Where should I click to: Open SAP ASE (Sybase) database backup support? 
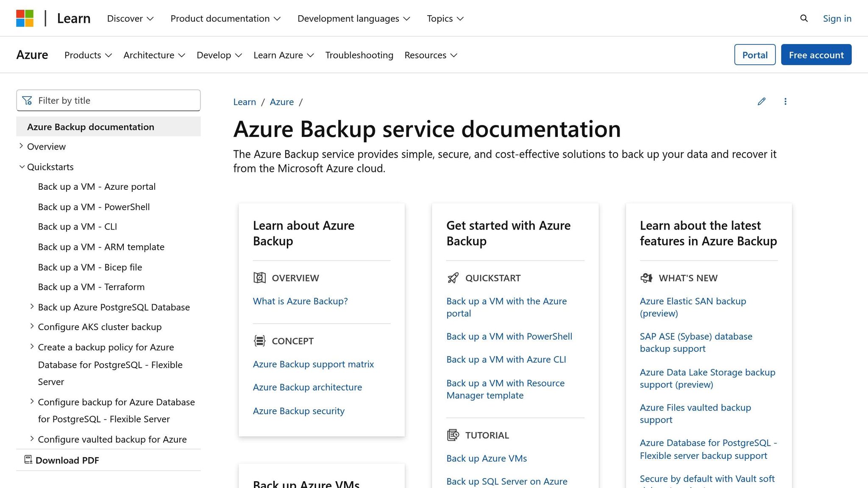point(696,342)
